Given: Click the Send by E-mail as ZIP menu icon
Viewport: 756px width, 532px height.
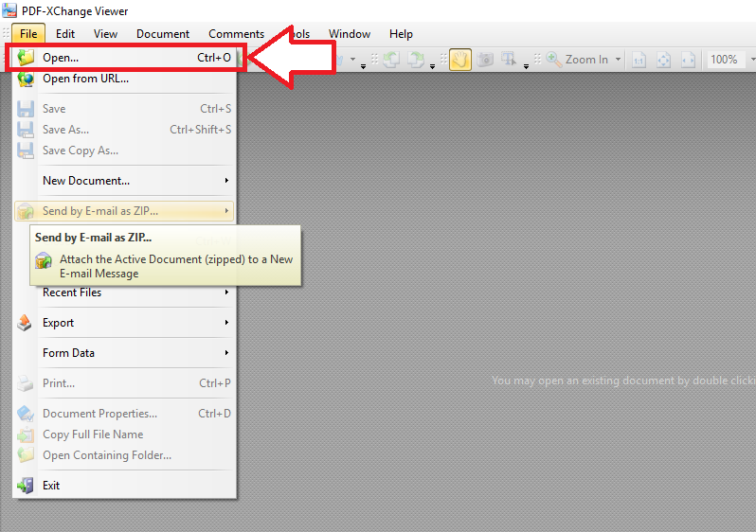Looking at the screenshot, I should click(26, 211).
